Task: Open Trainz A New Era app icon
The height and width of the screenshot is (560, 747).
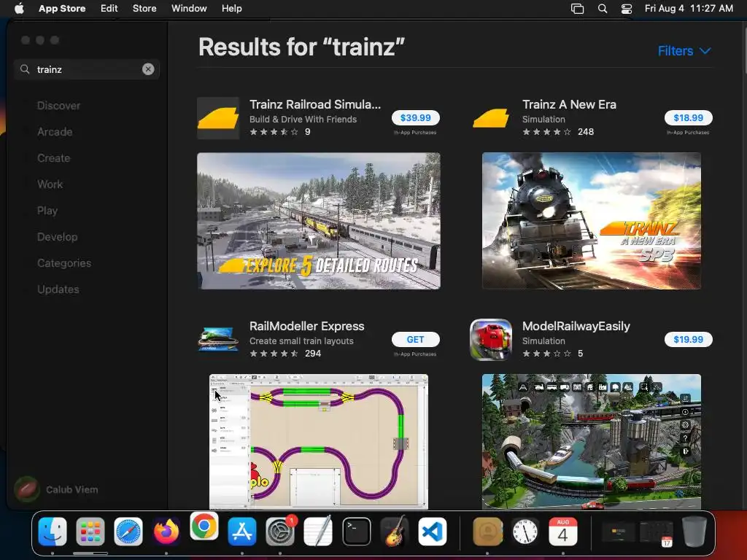Action: (491, 118)
